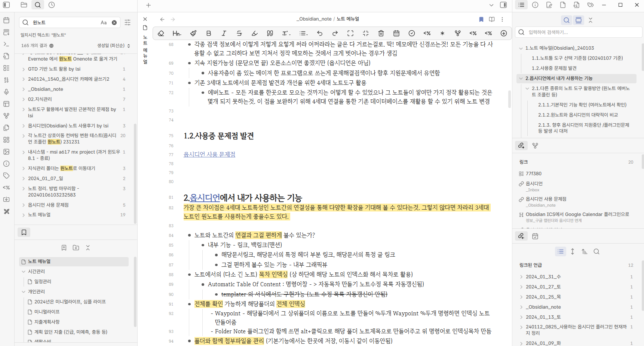The width and height of the screenshot is (644, 346).
Task: Navigate forward with right arrow
Action: [x=173, y=19]
